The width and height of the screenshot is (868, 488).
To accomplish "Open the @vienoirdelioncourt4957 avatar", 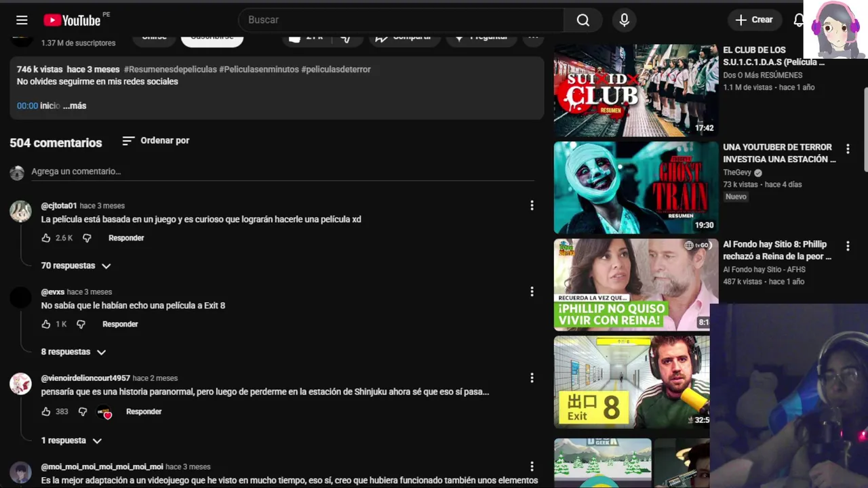I will click(x=20, y=384).
